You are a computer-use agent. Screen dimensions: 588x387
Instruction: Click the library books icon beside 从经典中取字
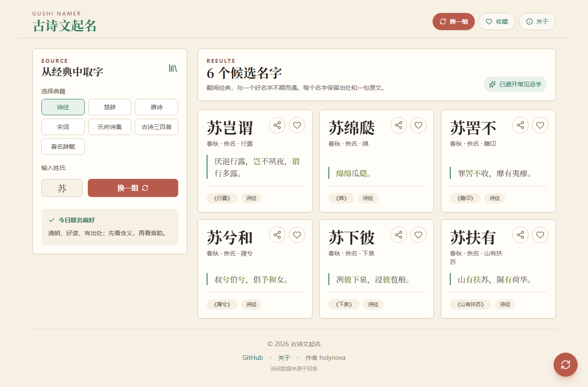coord(173,68)
